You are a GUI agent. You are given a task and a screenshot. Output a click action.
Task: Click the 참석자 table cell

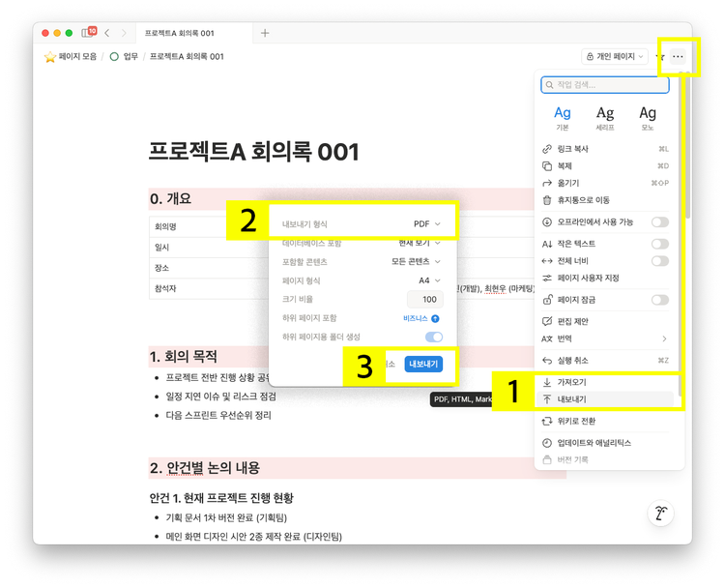click(165, 288)
